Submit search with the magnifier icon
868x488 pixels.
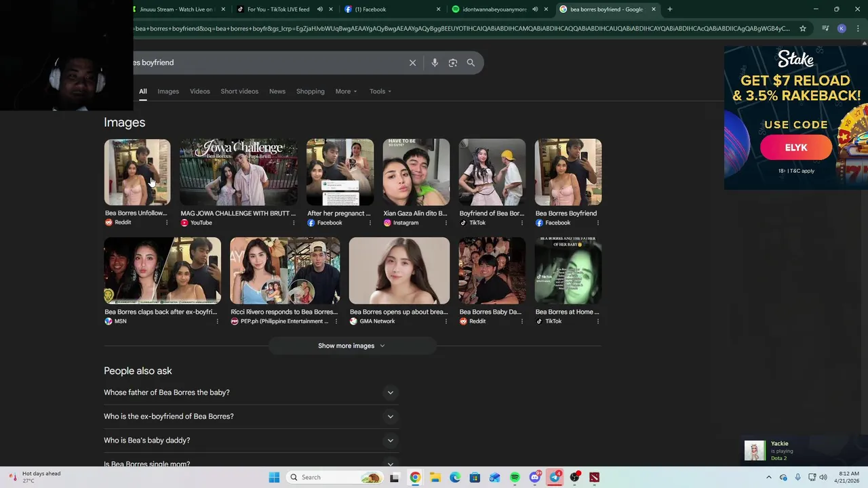[x=471, y=62]
